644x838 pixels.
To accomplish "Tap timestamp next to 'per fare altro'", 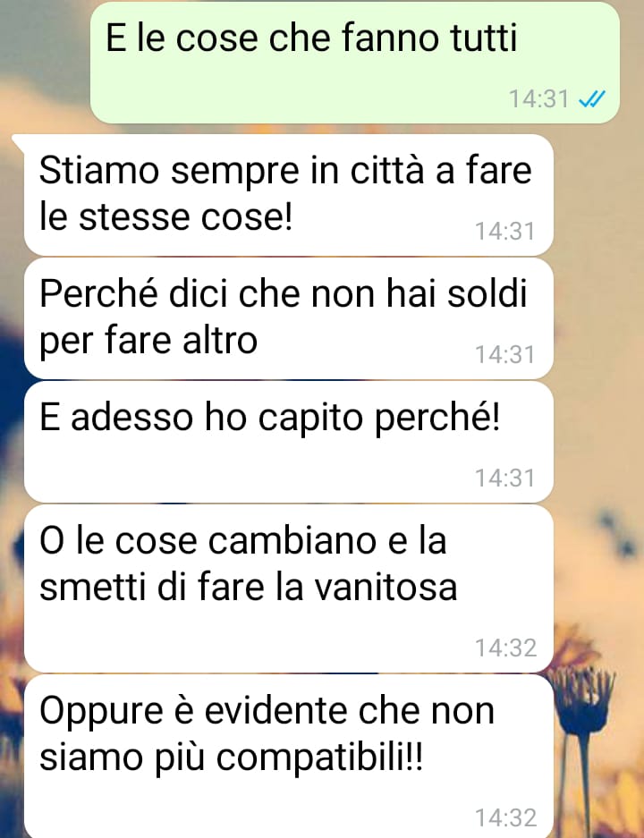I will 505,355.
